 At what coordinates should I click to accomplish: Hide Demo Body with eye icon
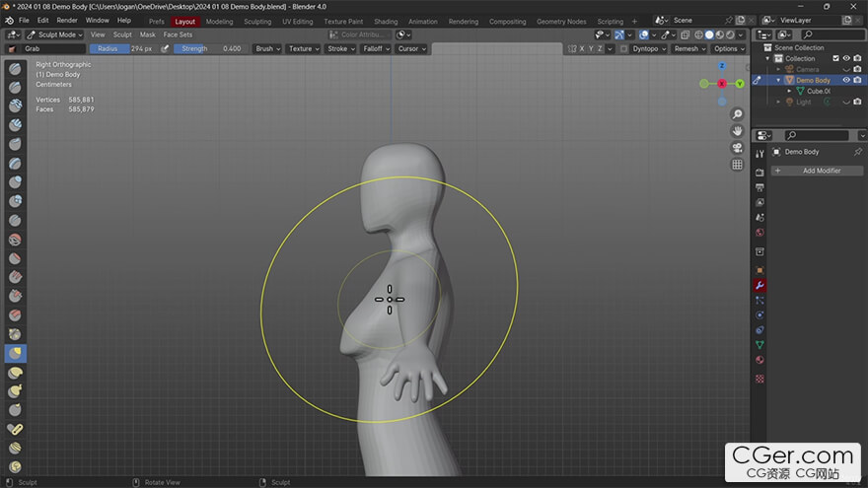pyautogui.click(x=846, y=80)
